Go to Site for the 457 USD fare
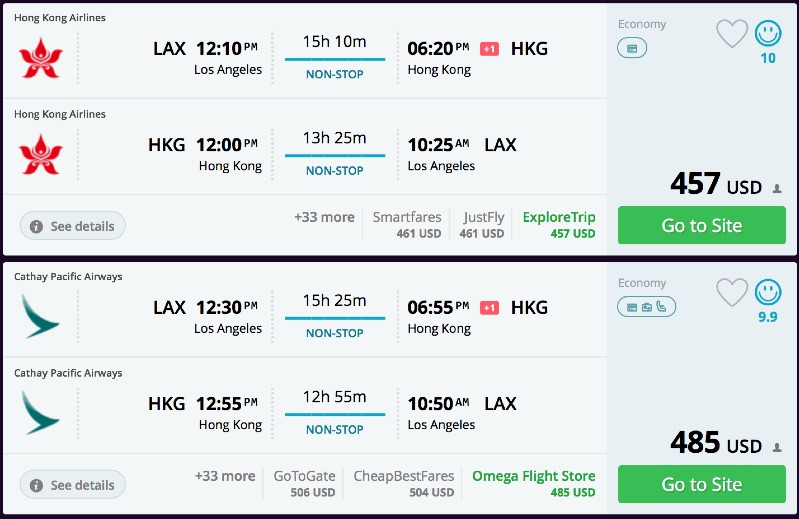Screen dimensions: 799x519 701,225
